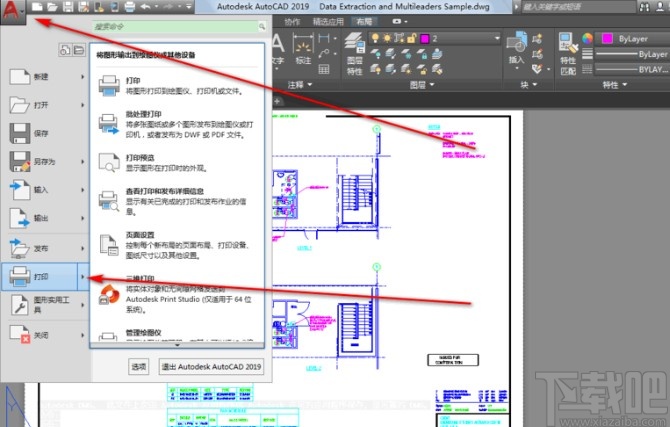The image size is (670, 427).
Task: Expand the 图层 panel dropdown
Action: coord(421,85)
